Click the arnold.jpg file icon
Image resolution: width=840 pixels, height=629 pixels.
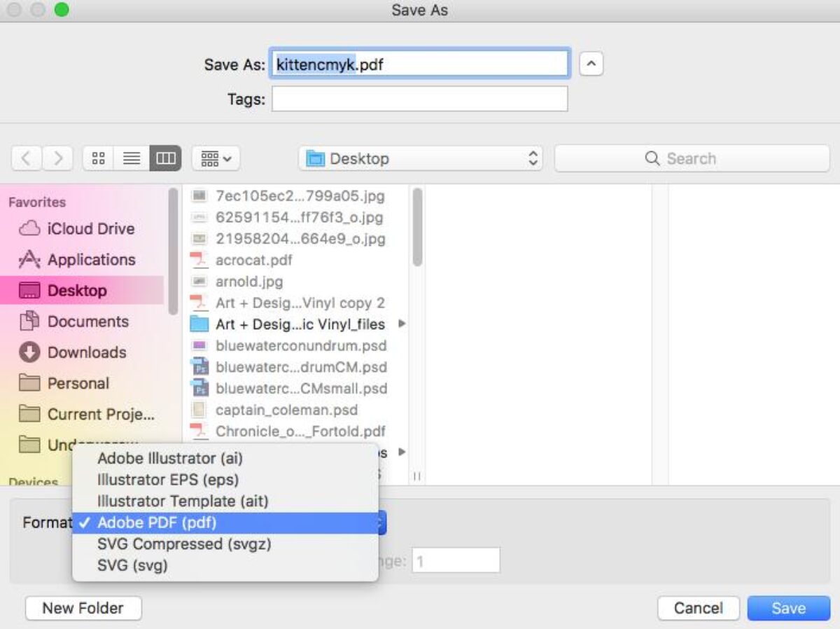click(x=199, y=282)
